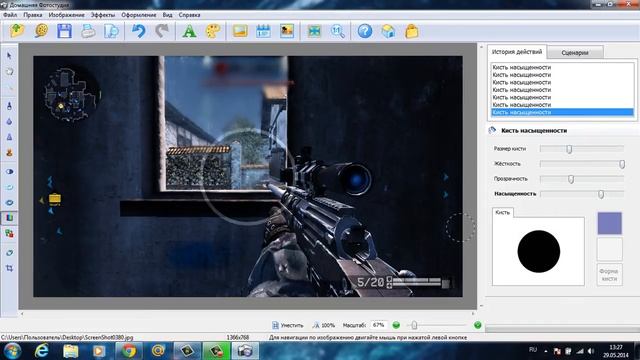The width and height of the screenshot is (640, 360).
Task: Open the file explorer folder on taskbar
Action: [x=71, y=351]
